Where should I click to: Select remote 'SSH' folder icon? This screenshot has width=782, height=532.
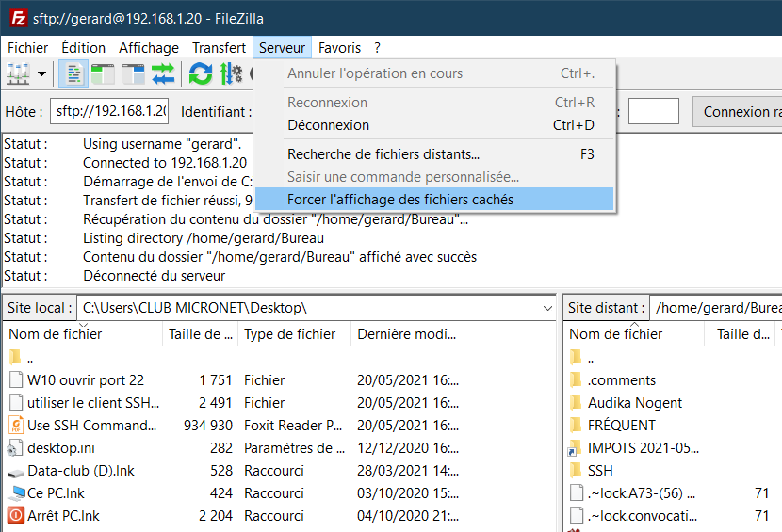(576, 470)
